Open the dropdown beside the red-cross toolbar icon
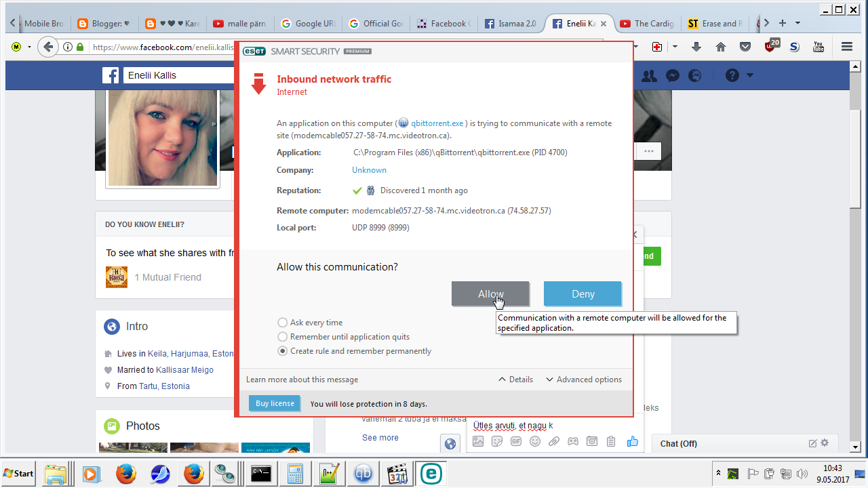Viewport: 868px width, 488px height. 675,47
